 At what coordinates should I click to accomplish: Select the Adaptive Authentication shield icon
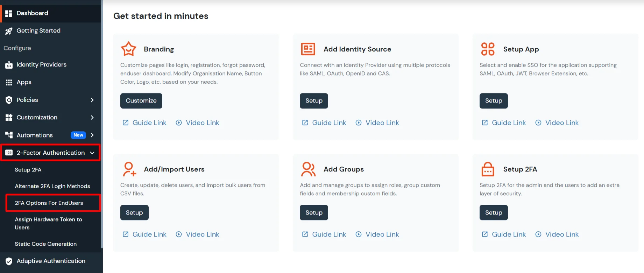[9, 261]
